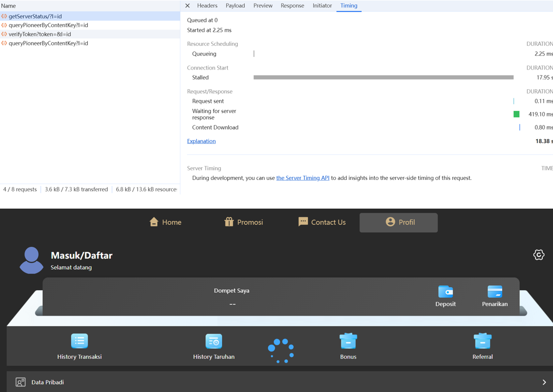
Task: Click the History Transaksi label
Action: [x=80, y=357]
